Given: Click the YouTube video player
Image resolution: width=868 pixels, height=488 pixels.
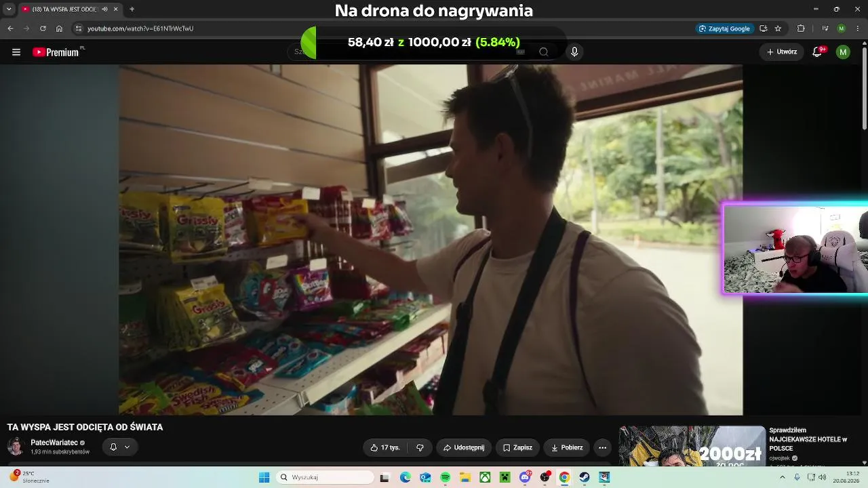Looking at the screenshot, I should pos(431,240).
